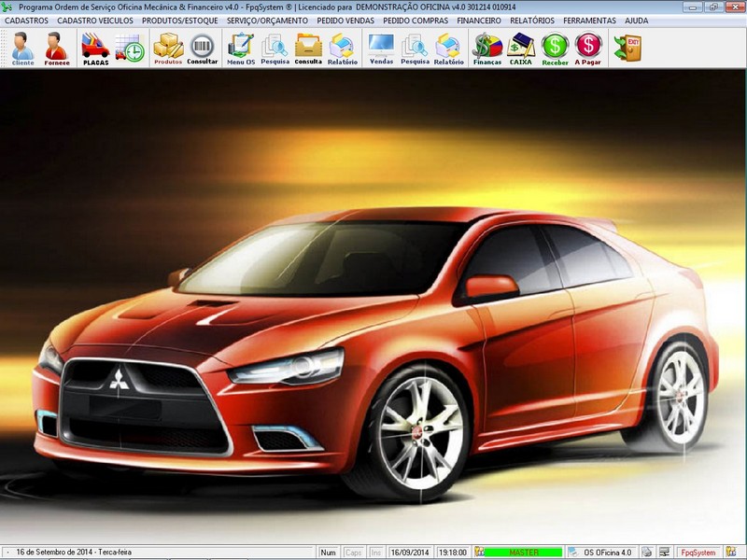Open the Cliente registration icon
The height and width of the screenshot is (560, 747).
22,49
